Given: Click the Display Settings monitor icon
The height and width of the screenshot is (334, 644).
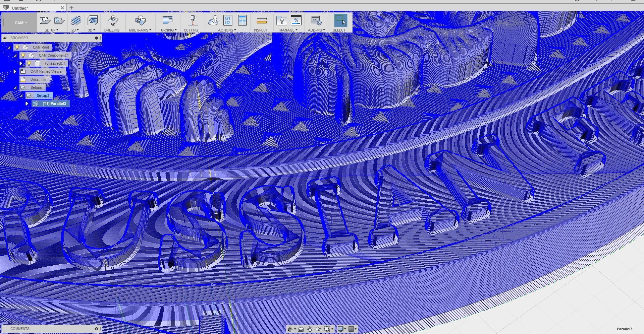Looking at the screenshot, I should pyautogui.click(x=340, y=329).
